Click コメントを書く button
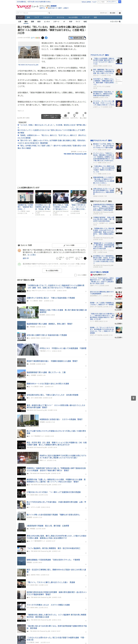This screenshot has height=644, width=138. [x=69, y=245]
